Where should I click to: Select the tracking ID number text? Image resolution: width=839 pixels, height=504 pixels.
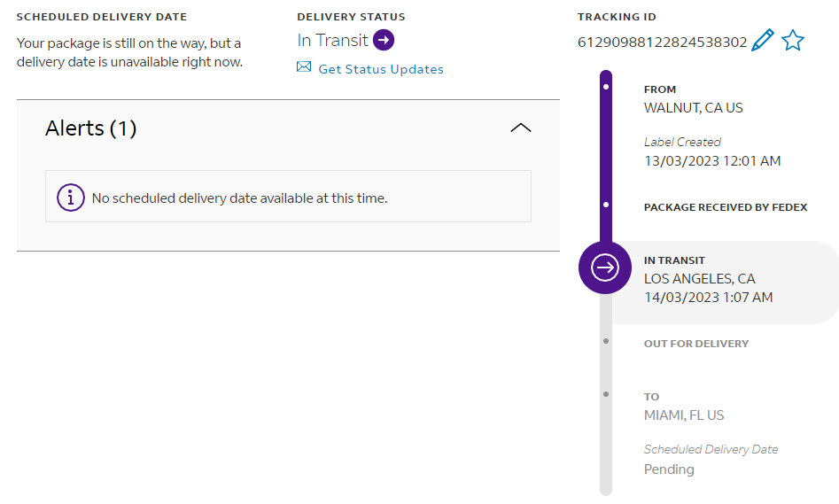662,42
